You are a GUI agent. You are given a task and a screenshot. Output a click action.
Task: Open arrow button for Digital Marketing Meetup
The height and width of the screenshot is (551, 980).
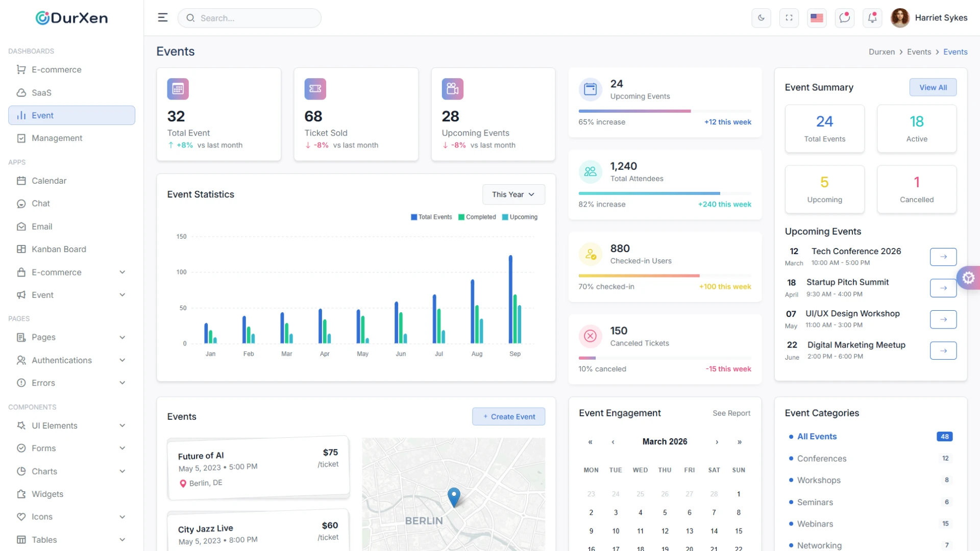(943, 350)
